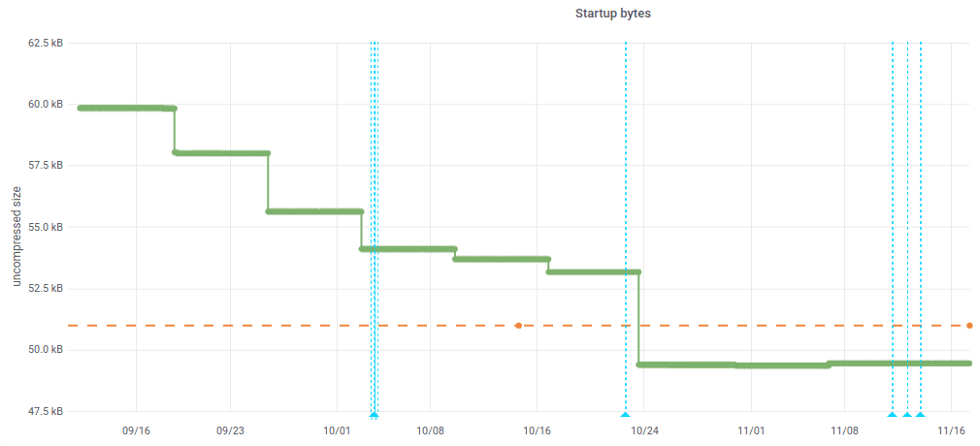Click first annotation marker after 11/08
This screenshot has height=446, width=980.
pyautogui.click(x=892, y=415)
